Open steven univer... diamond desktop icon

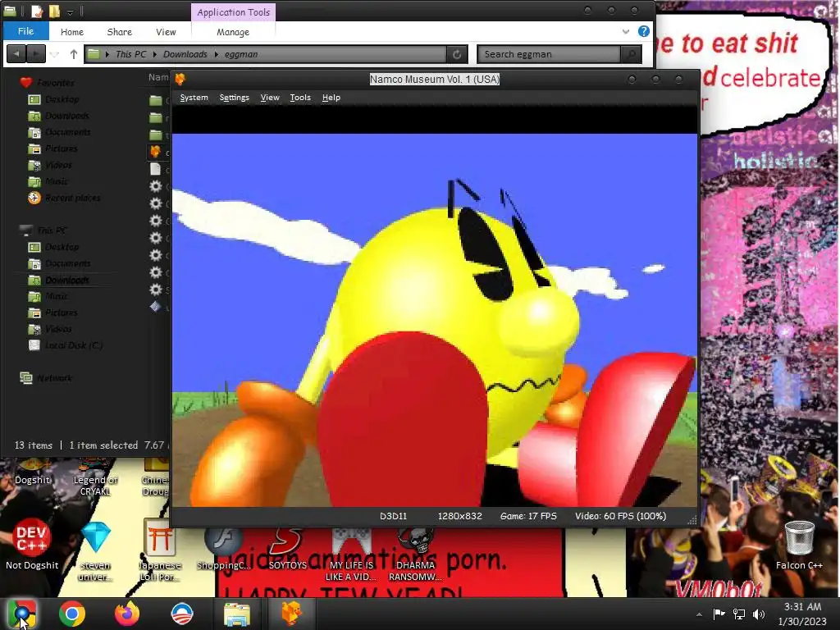tap(96, 550)
